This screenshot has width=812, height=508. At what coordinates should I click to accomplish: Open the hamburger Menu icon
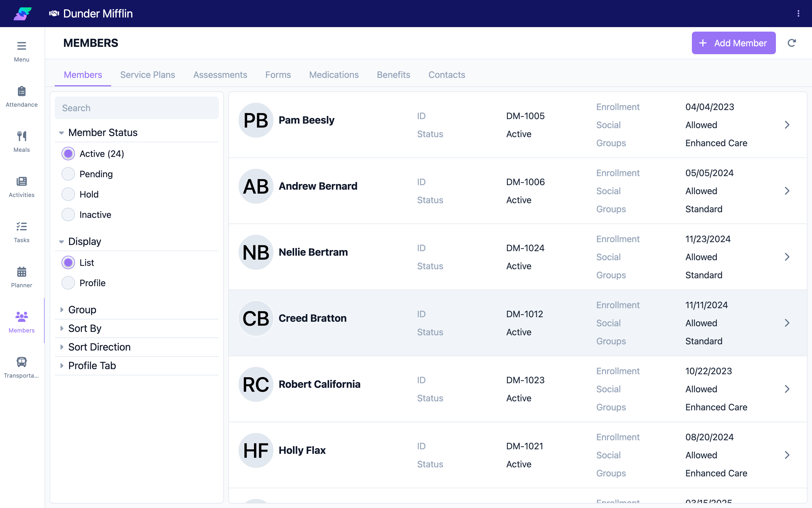click(x=21, y=46)
